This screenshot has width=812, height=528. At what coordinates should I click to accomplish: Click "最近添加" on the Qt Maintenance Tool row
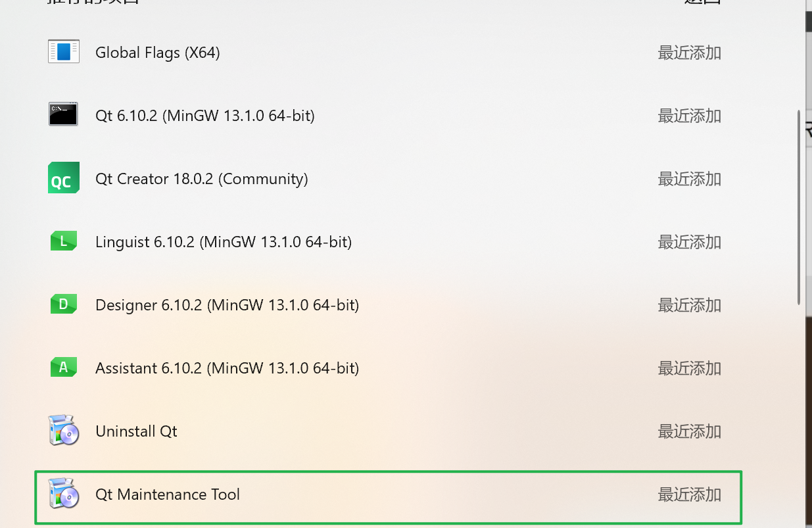(690, 494)
